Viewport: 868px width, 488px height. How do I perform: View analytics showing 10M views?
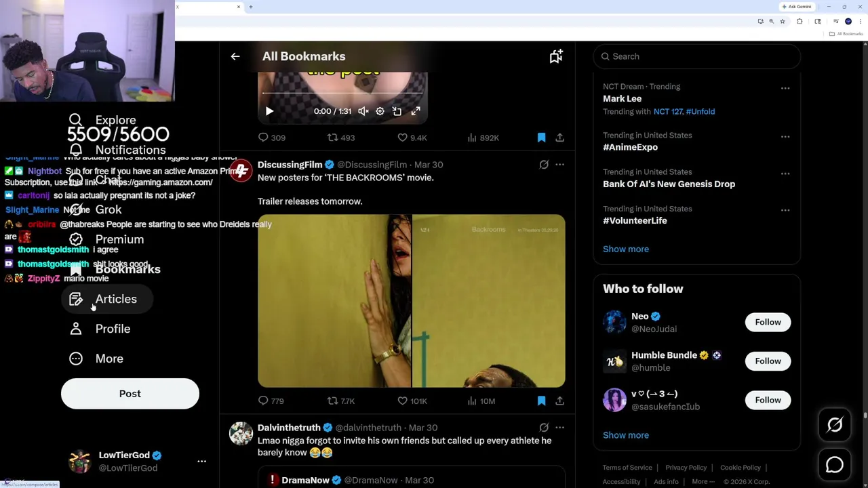[x=481, y=401]
